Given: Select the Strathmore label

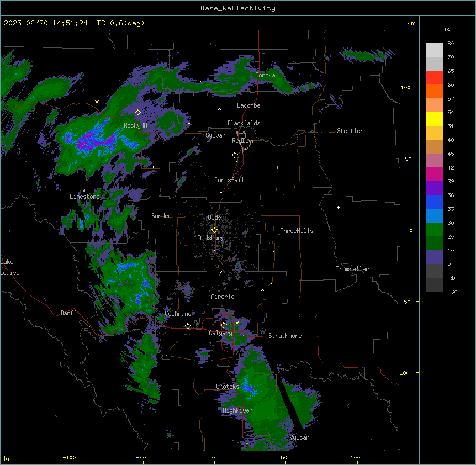Looking at the screenshot, I should (285, 336).
